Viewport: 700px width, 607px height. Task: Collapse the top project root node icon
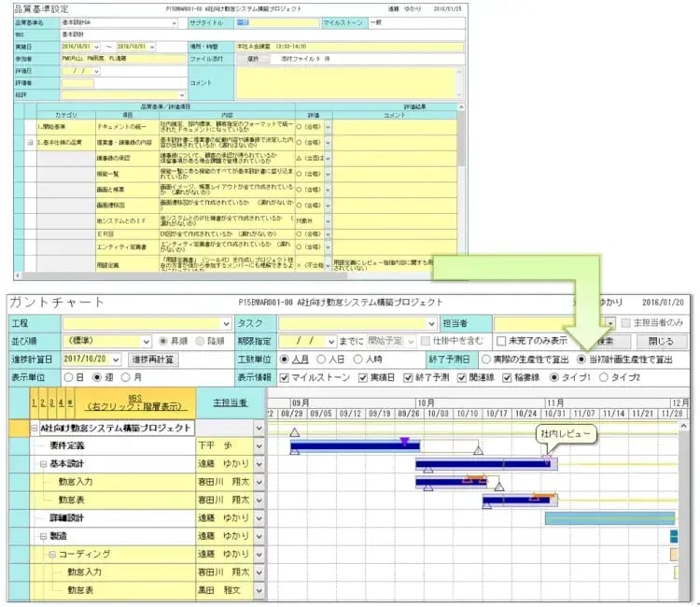click(35, 429)
